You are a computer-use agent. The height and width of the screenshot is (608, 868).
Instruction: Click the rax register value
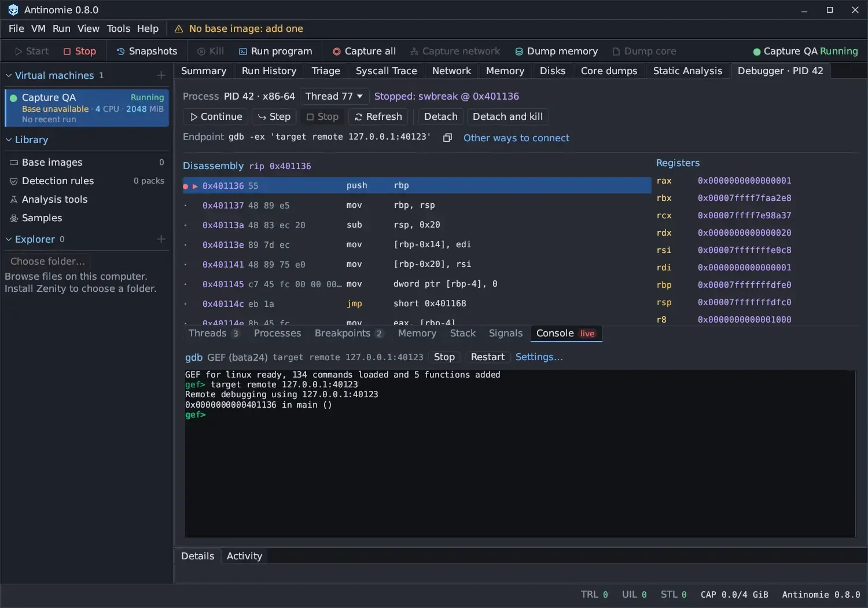744,181
